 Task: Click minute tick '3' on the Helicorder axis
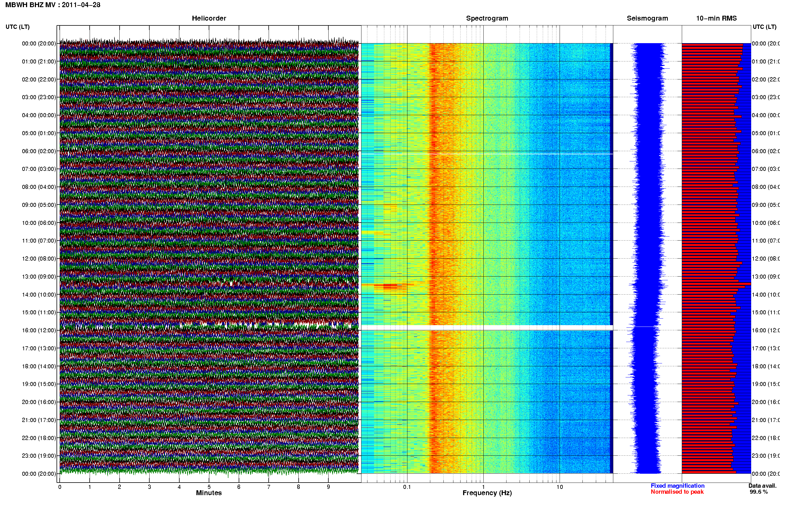point(149,487)
